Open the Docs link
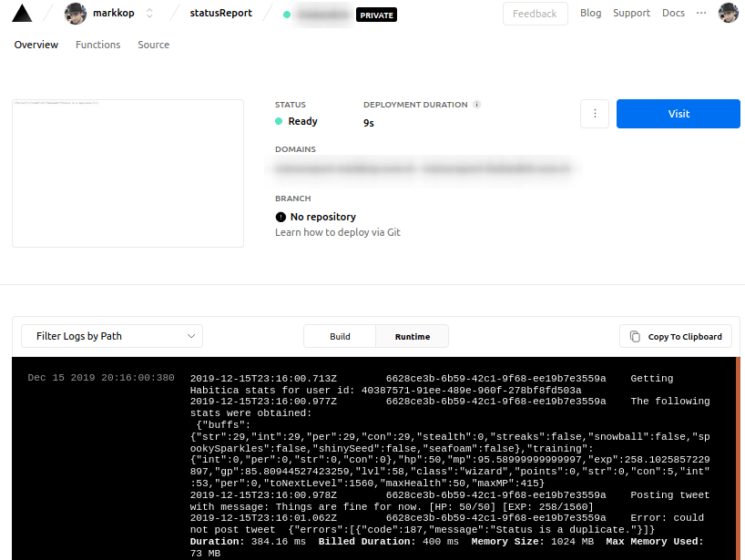The image size is (745, 560). pyautogui.click(x=673, y=13)
